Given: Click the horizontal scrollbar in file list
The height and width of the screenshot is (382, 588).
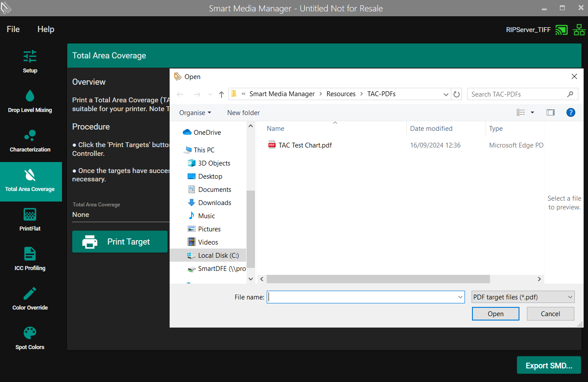Looking at the screenshot, I should coord(378,279).
